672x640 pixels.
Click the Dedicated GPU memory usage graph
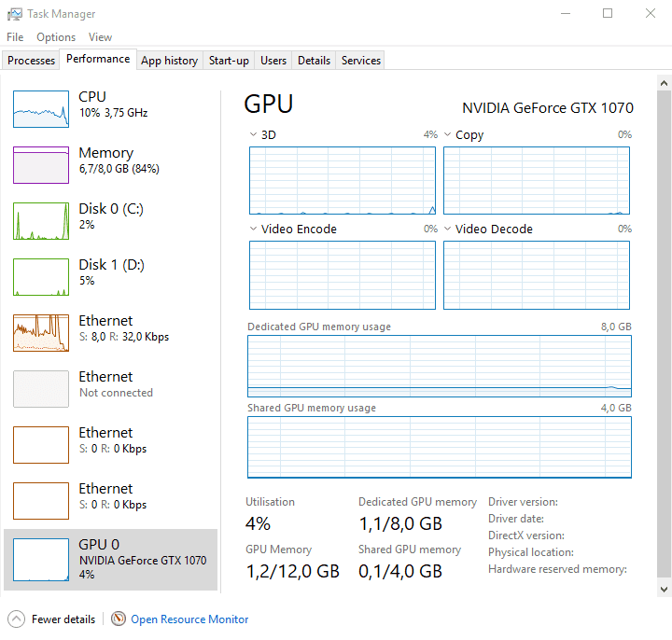coord(440,366)
